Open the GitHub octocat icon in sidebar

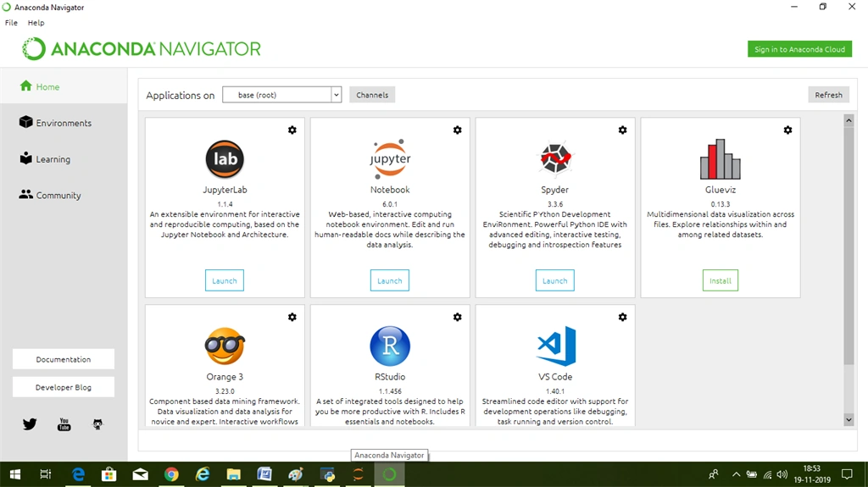(97, 424)
